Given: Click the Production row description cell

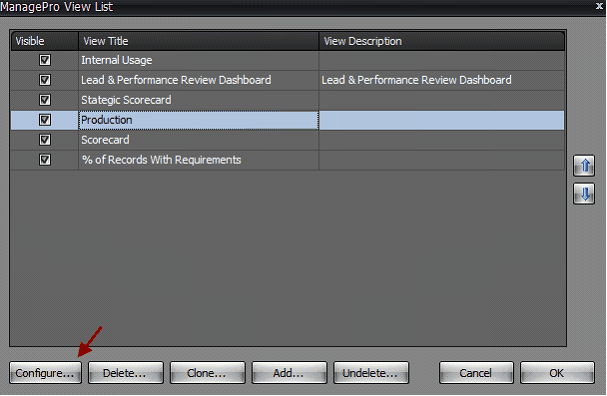Looking at the screenshot, I should [442, 120].
